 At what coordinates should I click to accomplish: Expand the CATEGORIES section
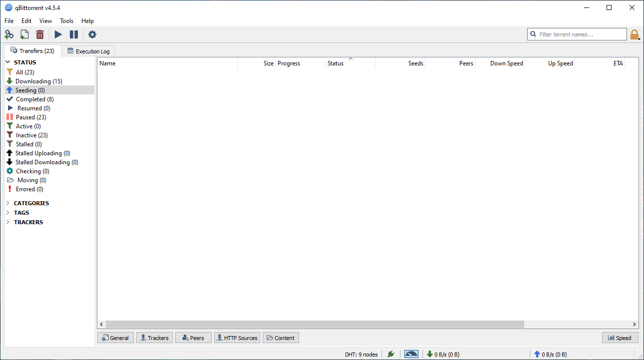tap(7, 203)
